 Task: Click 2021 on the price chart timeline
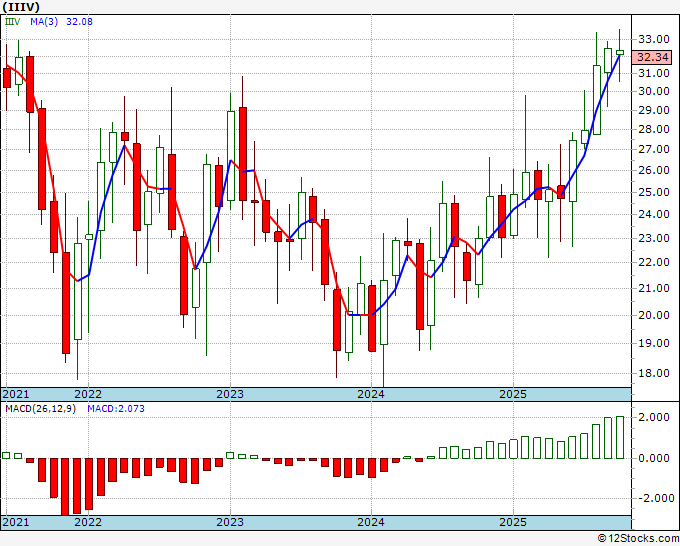(x=16, y=394)
